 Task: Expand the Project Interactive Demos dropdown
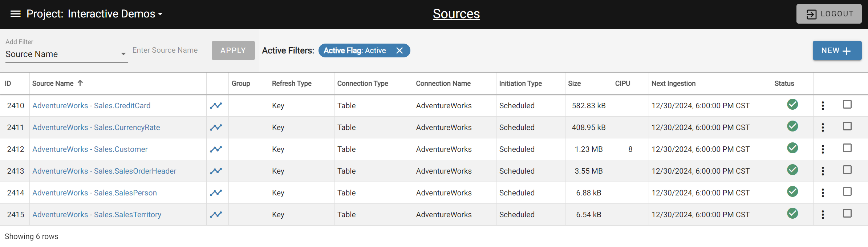(160, 14)
